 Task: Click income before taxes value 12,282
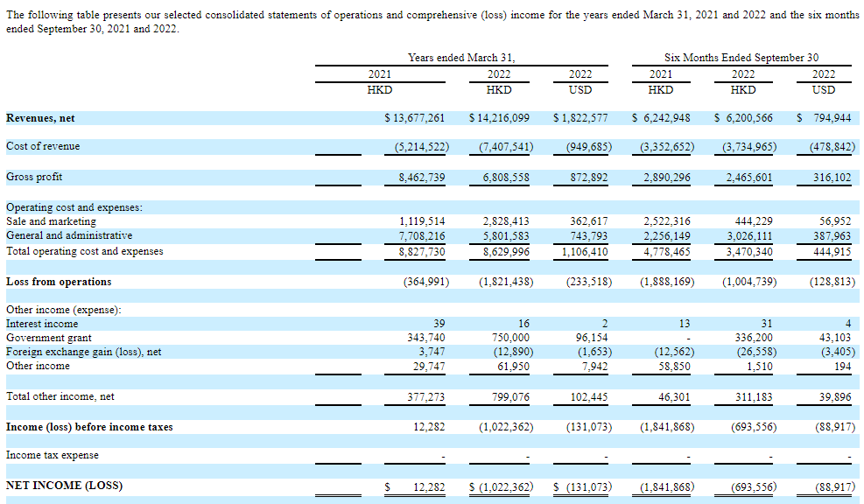(x=429, y=427)
